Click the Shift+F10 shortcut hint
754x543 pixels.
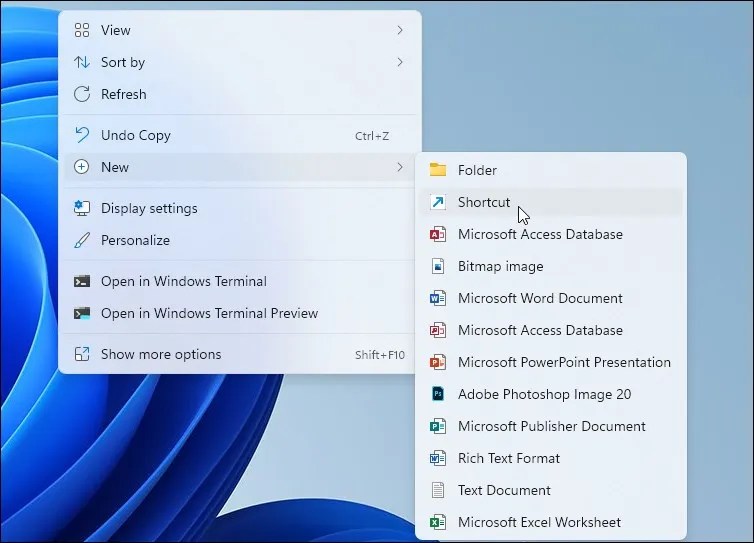(x=380, y=355)
